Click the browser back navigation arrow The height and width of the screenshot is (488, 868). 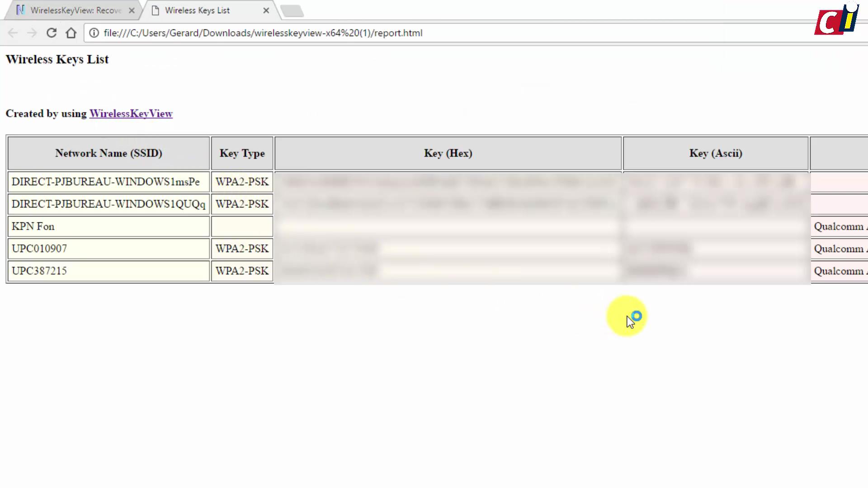coord(13,33)
